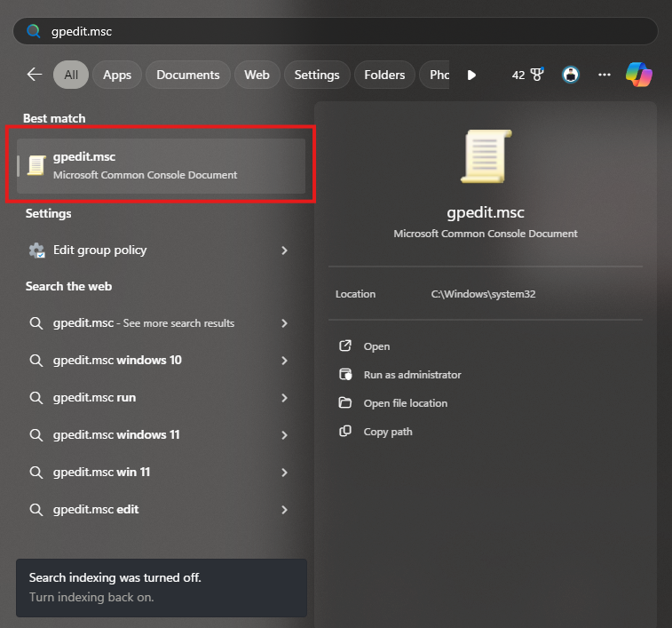Click the Open file location folder icon
The width and height of the screenshot is (672, 628).
tap(345, 402)
